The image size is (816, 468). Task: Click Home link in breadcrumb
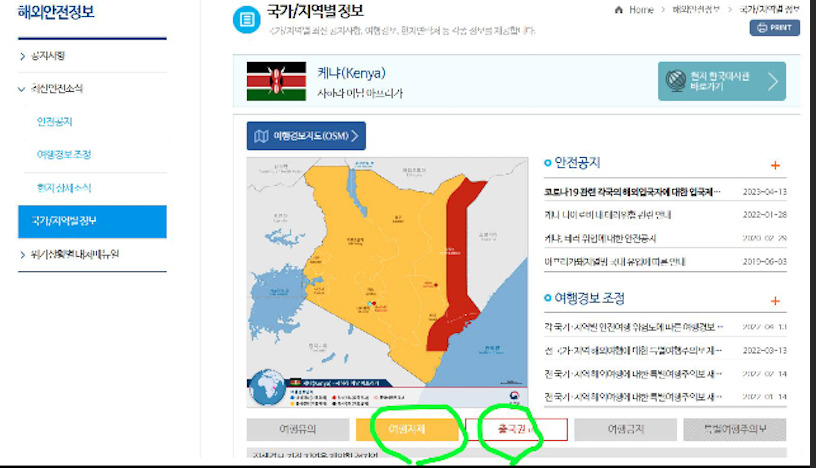point(641,10)
